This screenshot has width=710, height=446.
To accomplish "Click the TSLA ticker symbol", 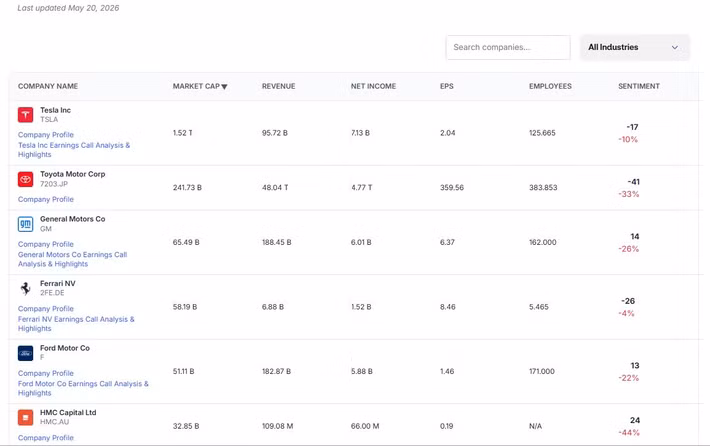I will coord(49,120).
